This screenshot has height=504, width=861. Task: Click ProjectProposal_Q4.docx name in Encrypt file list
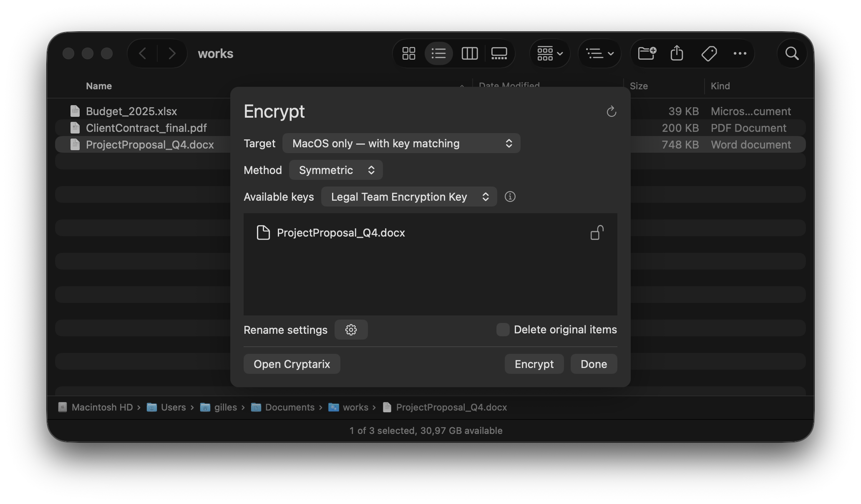341,233
